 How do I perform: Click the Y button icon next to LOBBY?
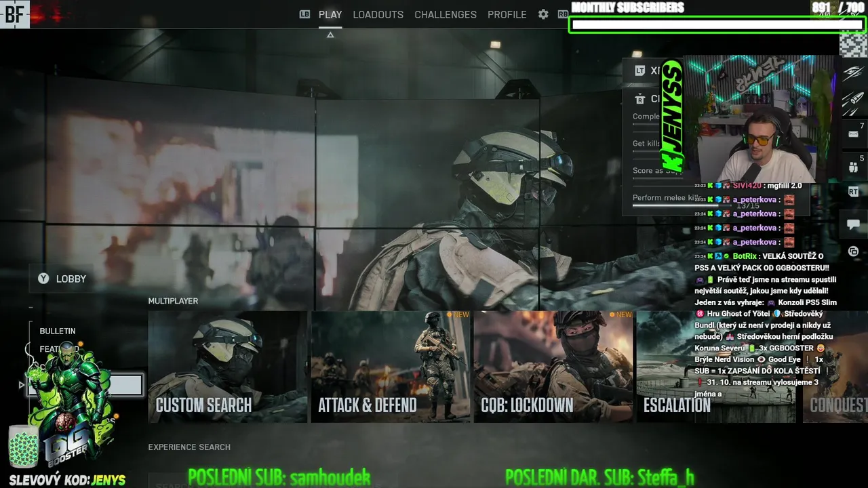pyautogui.click(x=43, y=279)
